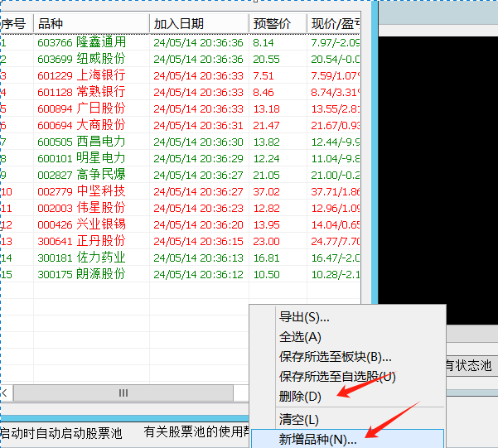This screenshot has height=448, width=498.
Task: Open 有关股票池的使用帮助 link
Action: coord(196,432)
